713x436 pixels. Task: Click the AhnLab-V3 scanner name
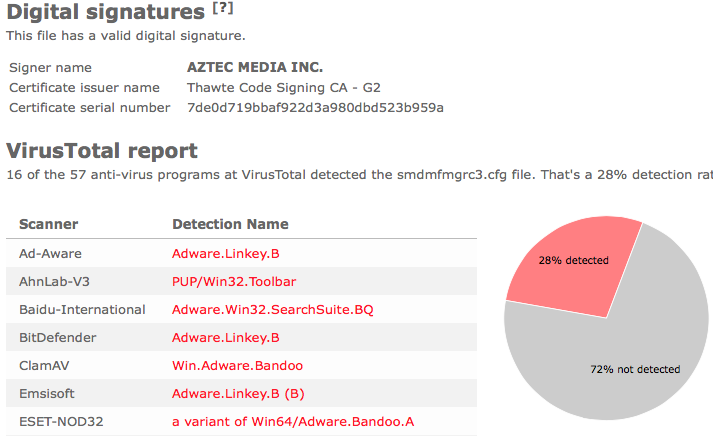tap(54, 282)
